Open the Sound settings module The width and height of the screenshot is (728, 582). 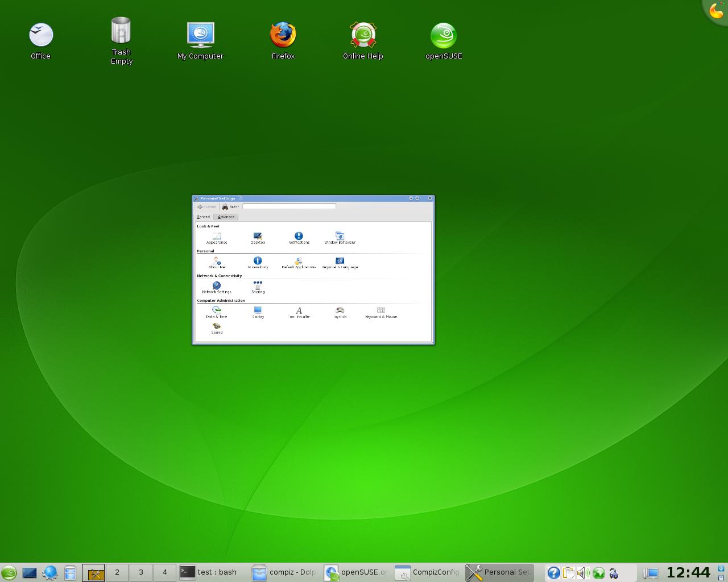point(217,328)
